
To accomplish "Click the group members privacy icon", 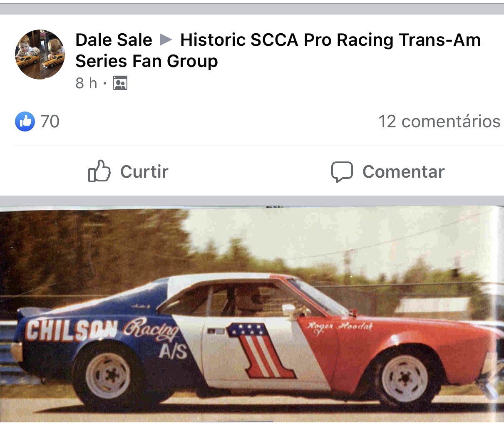I will click(120, 83).
